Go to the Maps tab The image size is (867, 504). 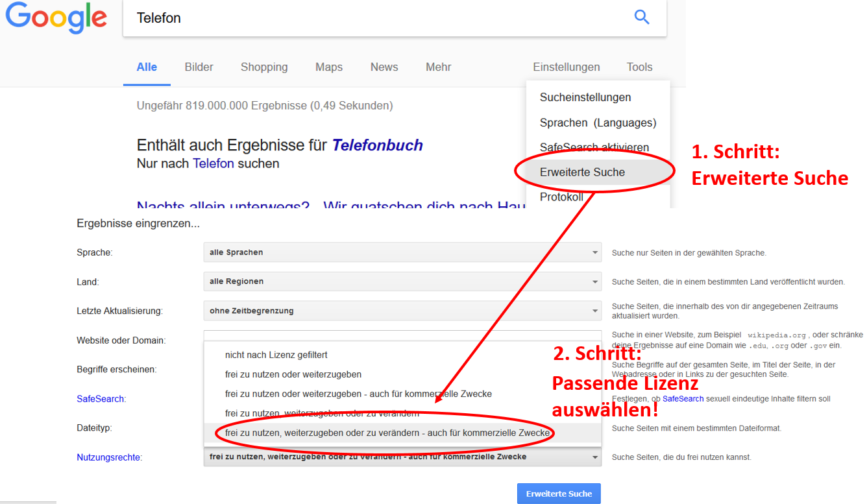[x=329, y=67]
